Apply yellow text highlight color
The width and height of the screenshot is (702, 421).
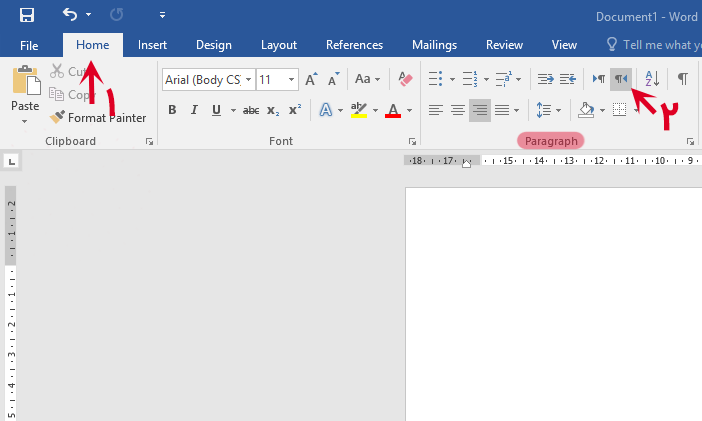point(359,110)
